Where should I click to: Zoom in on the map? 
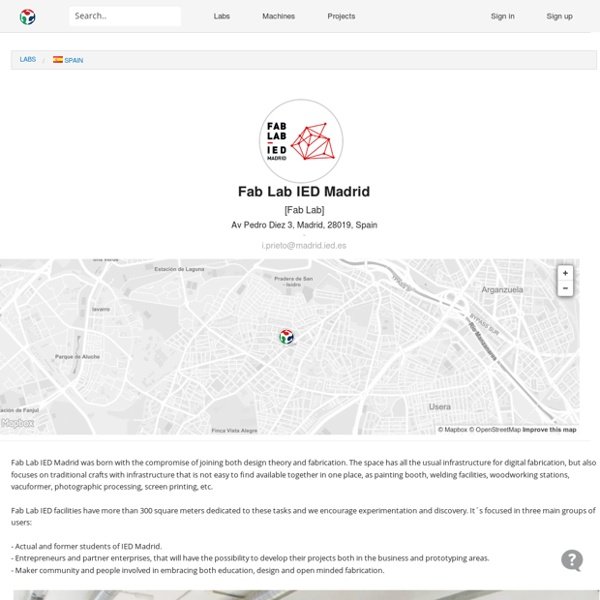(565, 273)
